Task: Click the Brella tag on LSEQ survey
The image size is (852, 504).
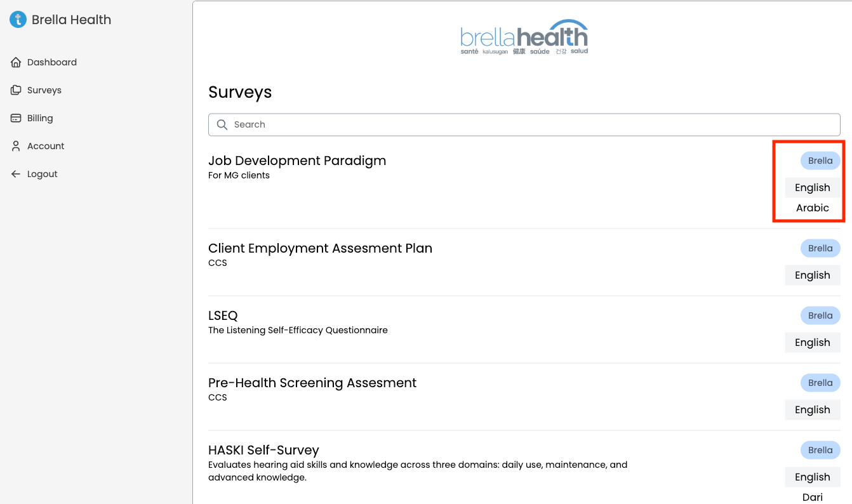Action: [x=820, y=315]
